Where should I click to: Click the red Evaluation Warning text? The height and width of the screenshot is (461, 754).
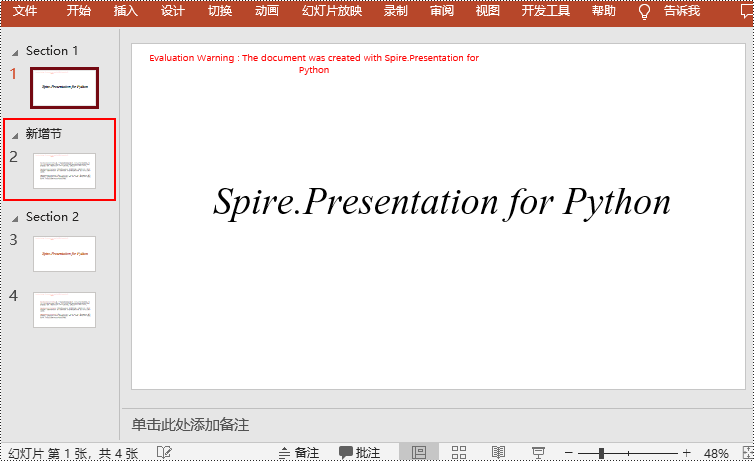(x=314, y=63)
